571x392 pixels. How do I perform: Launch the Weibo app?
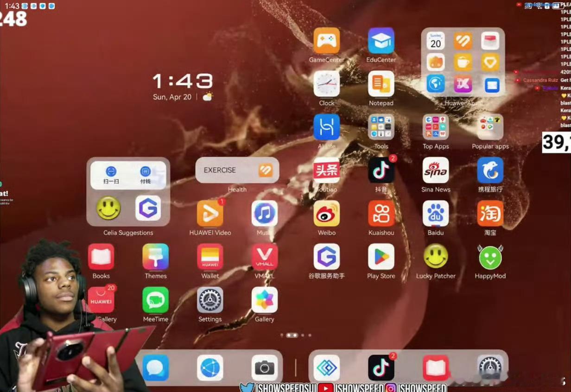coord(326,214)
